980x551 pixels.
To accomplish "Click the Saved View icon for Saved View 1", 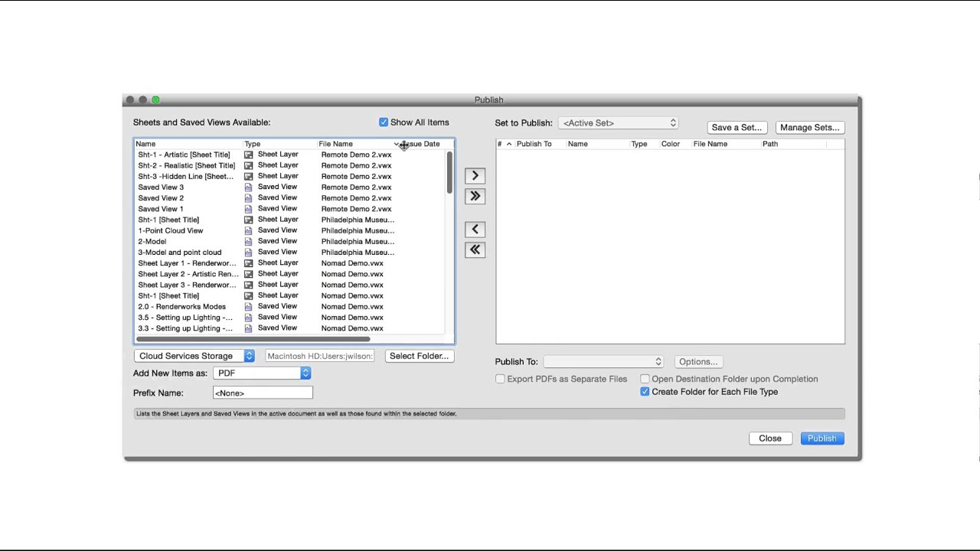I will (249, 208).
